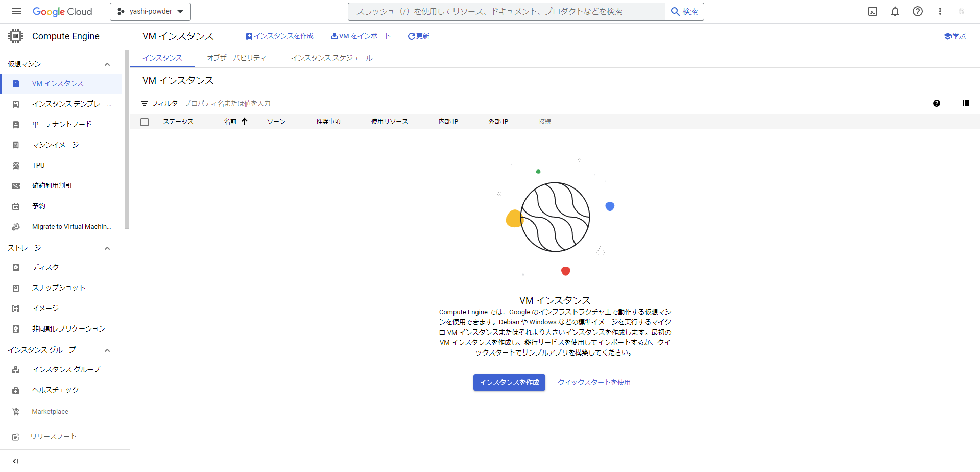The width and height of the screenshot is (980, 472).
Task: Click the 確約利用割引 percent icon
Action: 16,186
